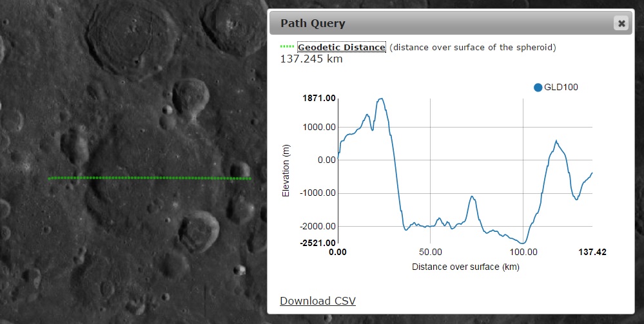Screen dimensions: 644x324
Task: Click the 1871.00 maximum elevation label
Action: click(319, 99)
